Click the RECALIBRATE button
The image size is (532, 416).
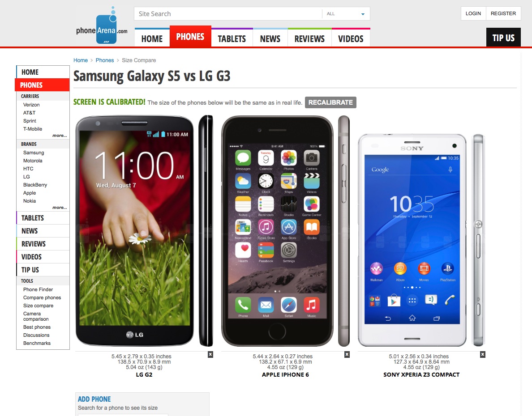point(330,102)
